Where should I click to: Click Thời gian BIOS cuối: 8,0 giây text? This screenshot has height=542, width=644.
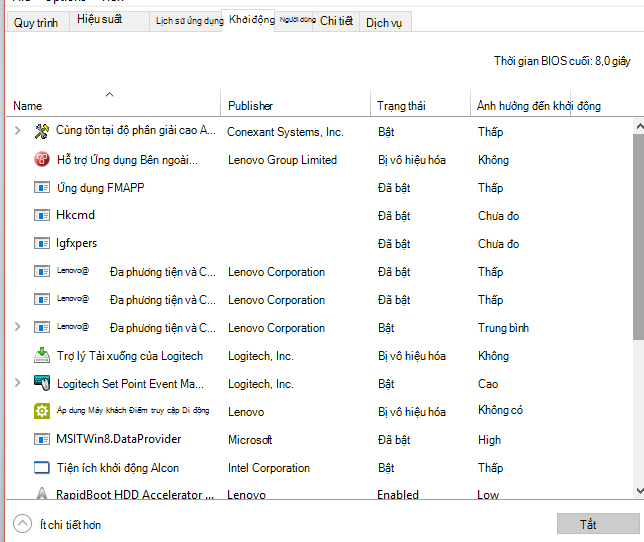tap(562, 61)
